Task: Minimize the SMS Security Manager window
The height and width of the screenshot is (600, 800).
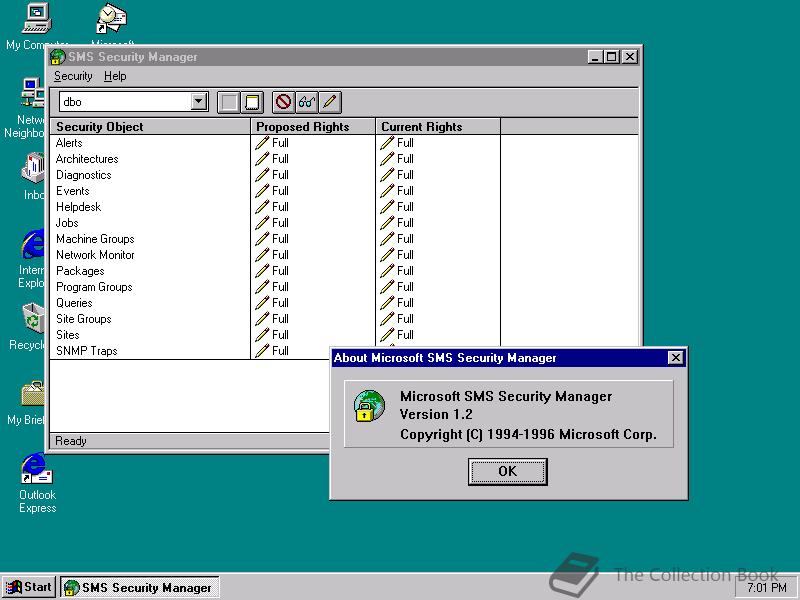Action: pyautogui.click(x=595, y=57)
